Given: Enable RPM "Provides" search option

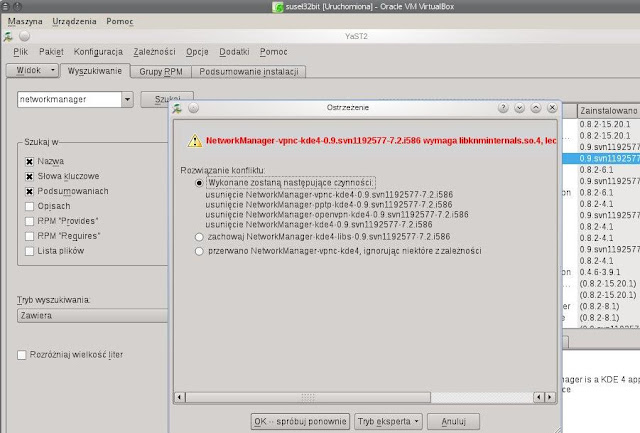Looking at the screenshot, I should pyautogui.click(x=29, y=221).
